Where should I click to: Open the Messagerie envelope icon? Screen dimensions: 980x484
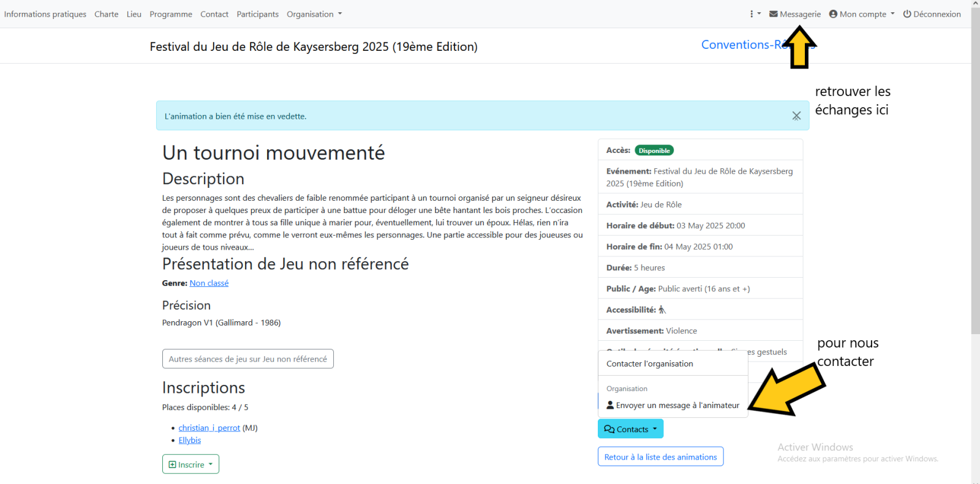pos(774,14)
